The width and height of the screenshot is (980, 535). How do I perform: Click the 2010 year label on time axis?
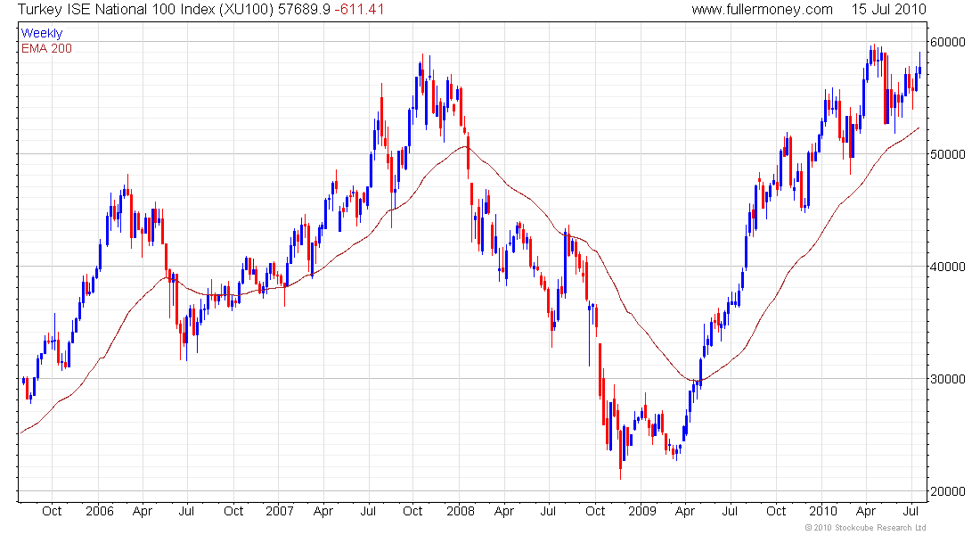pyautogui.click(x=822, y=511)
